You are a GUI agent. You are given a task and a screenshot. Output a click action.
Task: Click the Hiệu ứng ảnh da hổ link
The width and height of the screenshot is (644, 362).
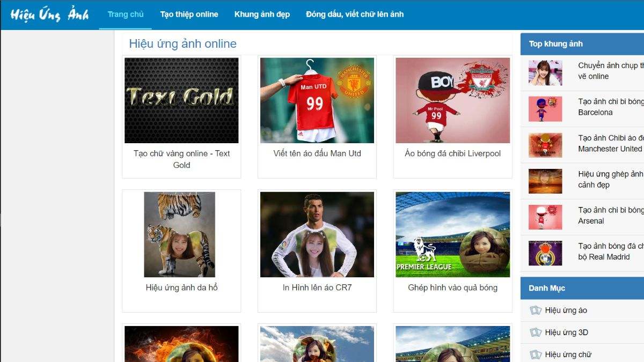pos(181,287)
